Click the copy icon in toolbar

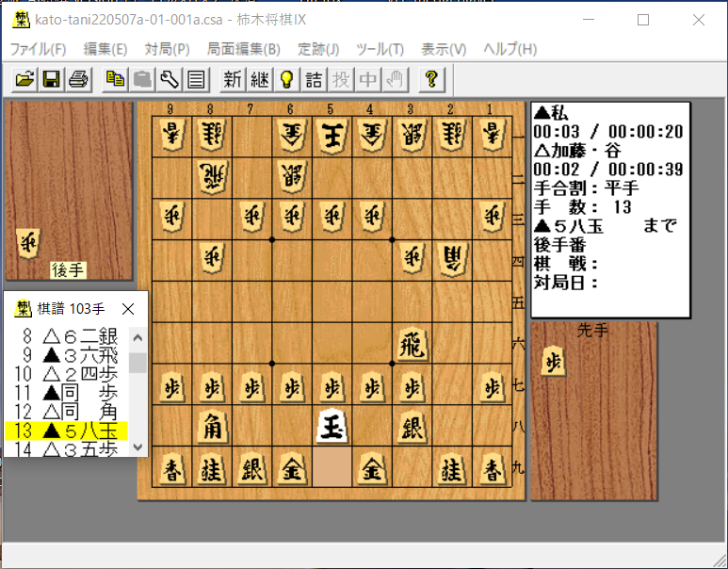click(x=115, y=79)
